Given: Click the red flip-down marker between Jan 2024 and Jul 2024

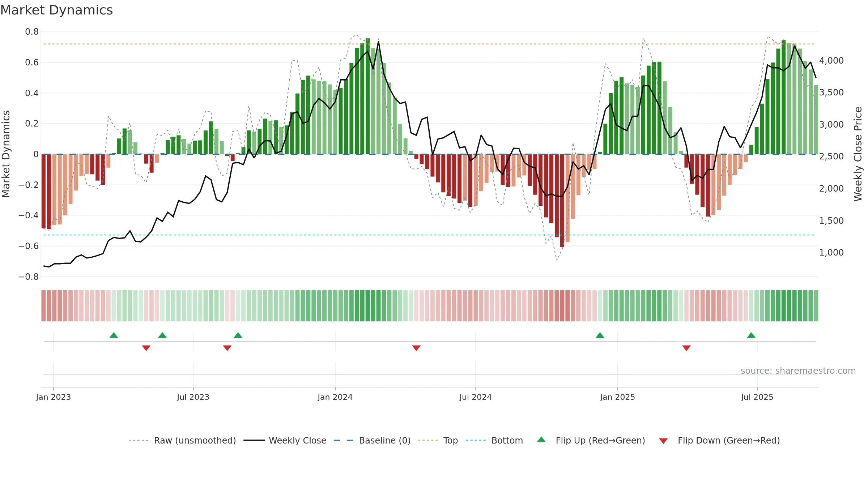Looking at the screenshot, I should (416, 348).
